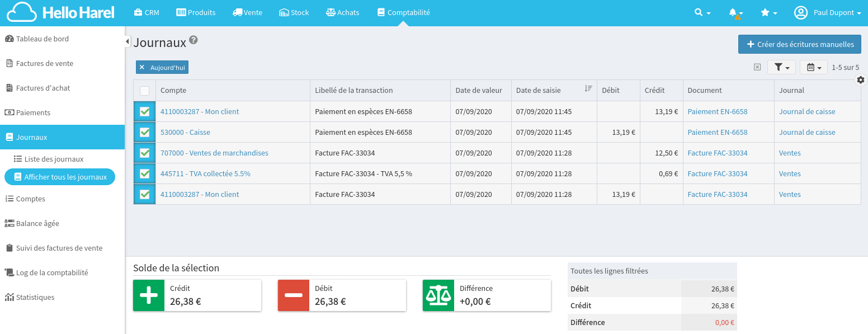Viewport: 868px width, 334px height.
Task: Open the Stock menu in navbar
Action: [x=294, y=13]
